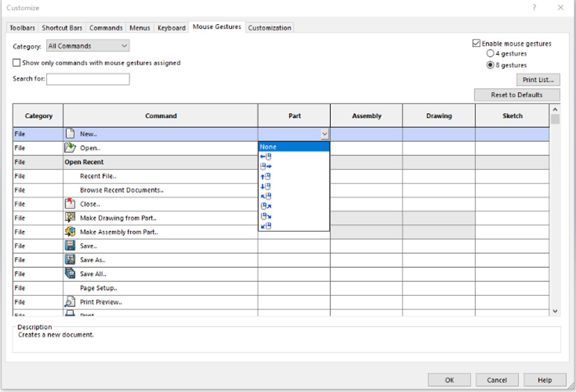Image resolution: width=576 pixels, height=392 pixels.
Task: Select the "Browse Recent Documents.." command
Action: coord(122,190)
